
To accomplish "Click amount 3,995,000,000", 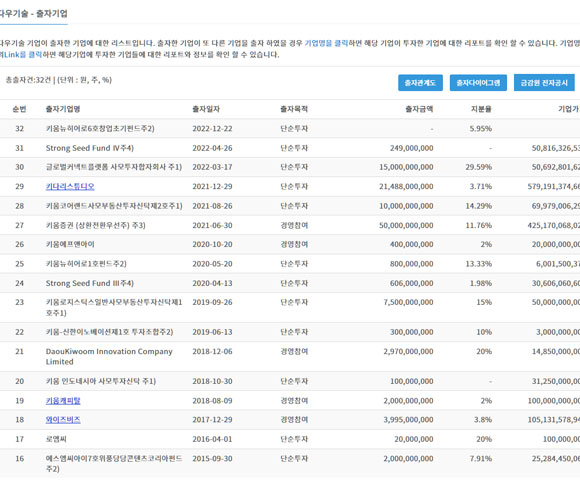I will click(408, 420).
